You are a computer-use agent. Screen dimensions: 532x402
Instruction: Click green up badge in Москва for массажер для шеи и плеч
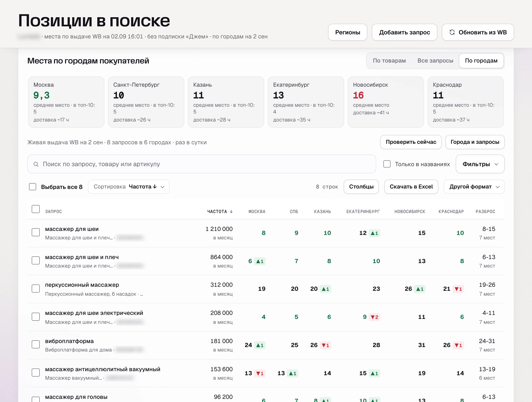(260, 261)
